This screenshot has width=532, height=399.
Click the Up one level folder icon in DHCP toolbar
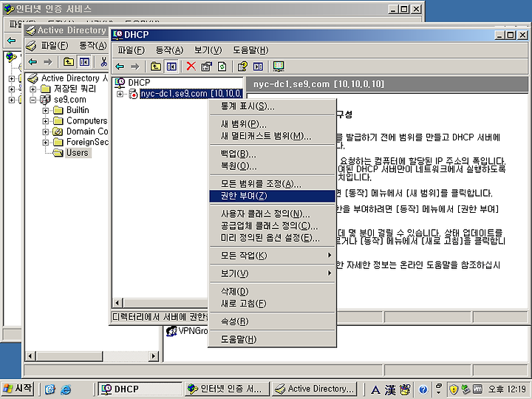[156, 66]
